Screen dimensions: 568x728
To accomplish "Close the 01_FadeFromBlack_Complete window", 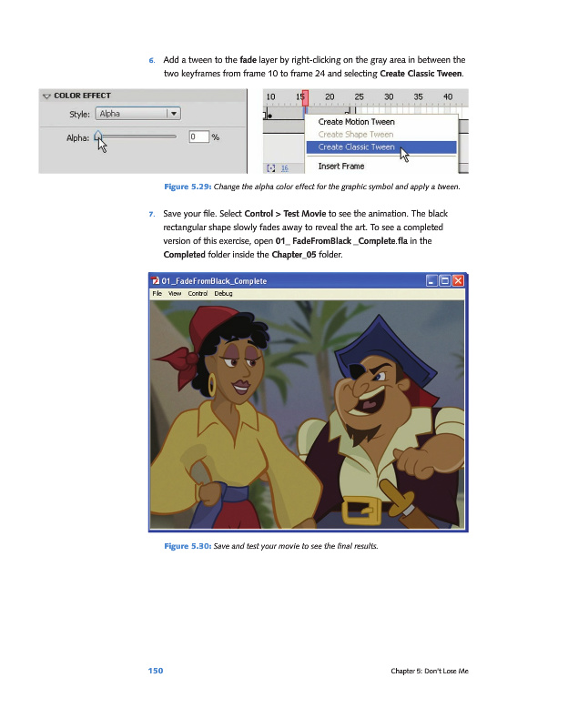I will pyautogui.click(x=457, y=281).
